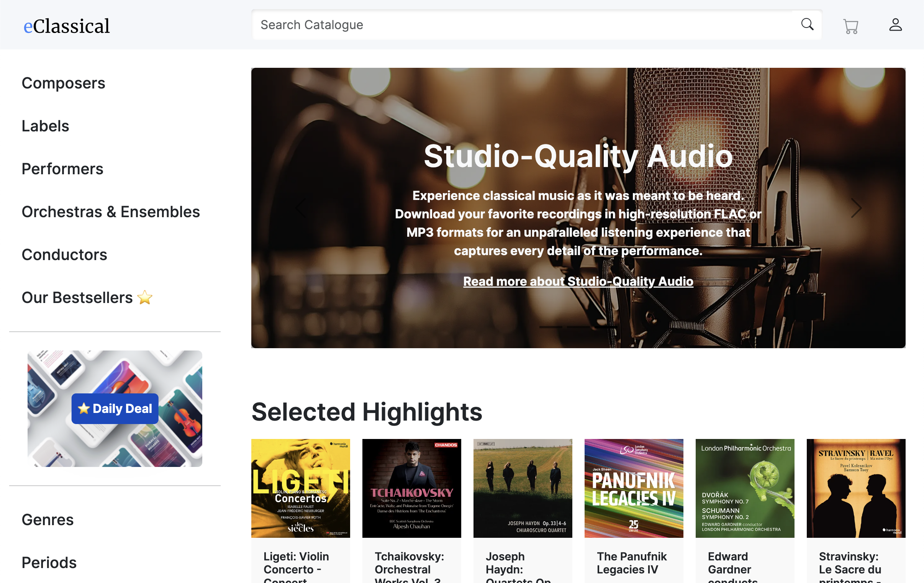The height and width of the screenshot is (583, 924).
Task: Type in Search Catalogue field
Action: [x=522, y=25]
